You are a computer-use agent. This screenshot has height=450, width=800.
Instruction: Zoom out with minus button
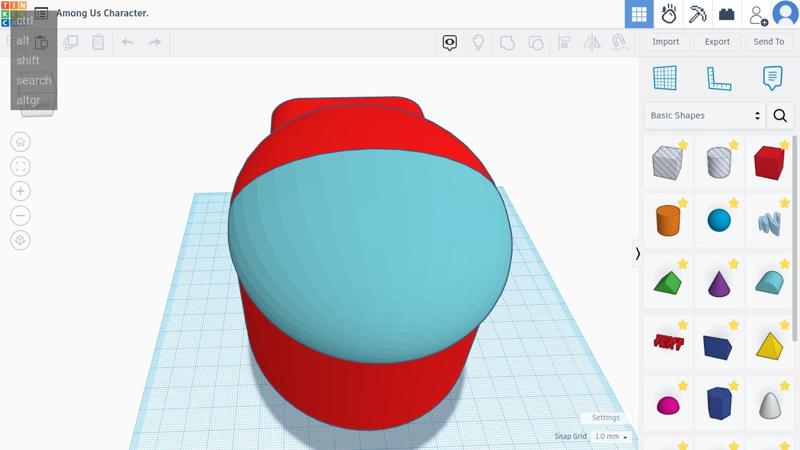tap(20, 215)
